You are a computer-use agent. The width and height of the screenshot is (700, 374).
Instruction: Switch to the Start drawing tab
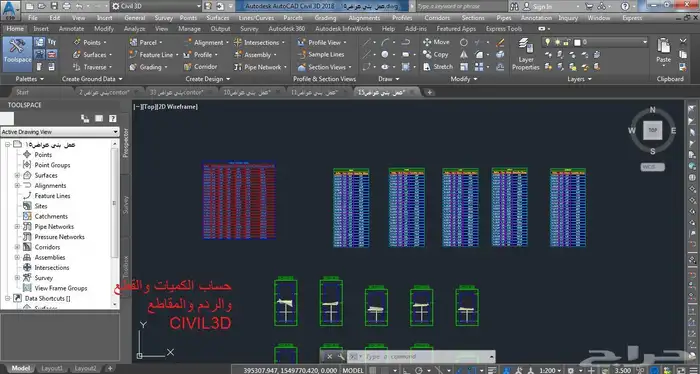click(22, 92)
